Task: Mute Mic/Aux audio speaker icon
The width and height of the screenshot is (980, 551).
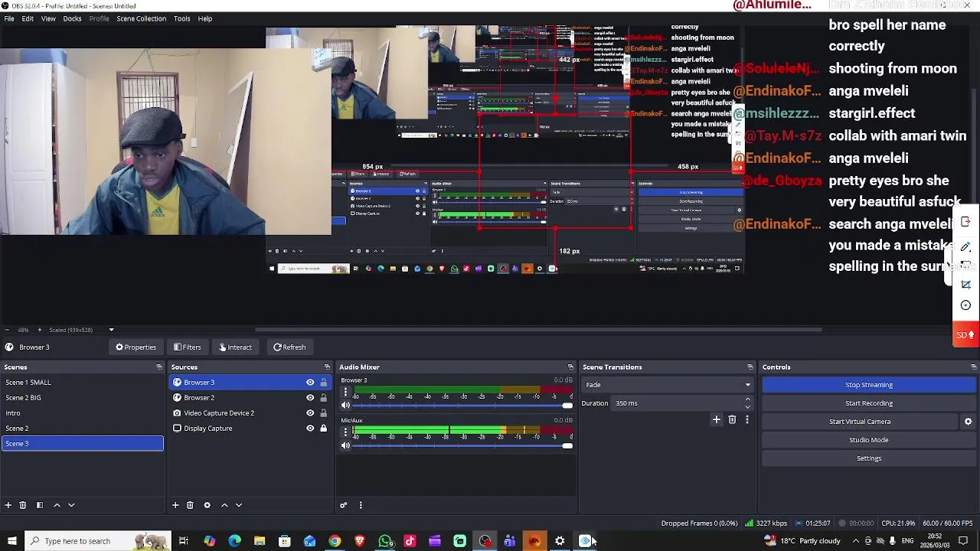Action: click(x=345, y=445)
